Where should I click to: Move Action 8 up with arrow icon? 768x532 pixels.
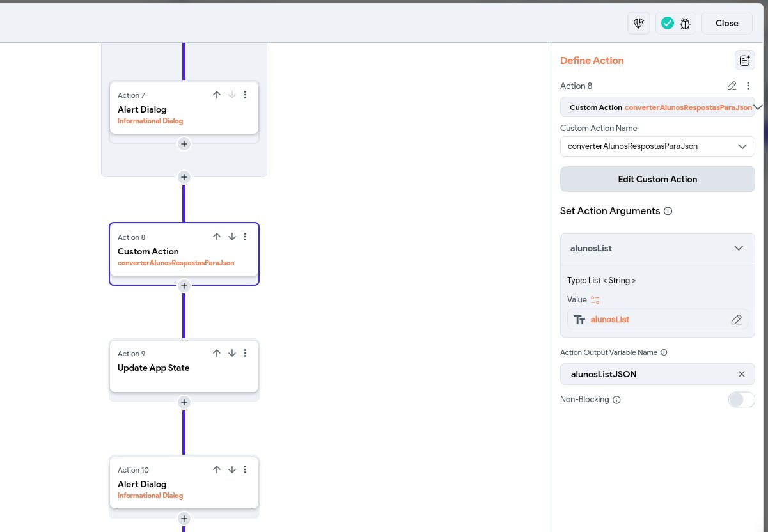(217, 237)
